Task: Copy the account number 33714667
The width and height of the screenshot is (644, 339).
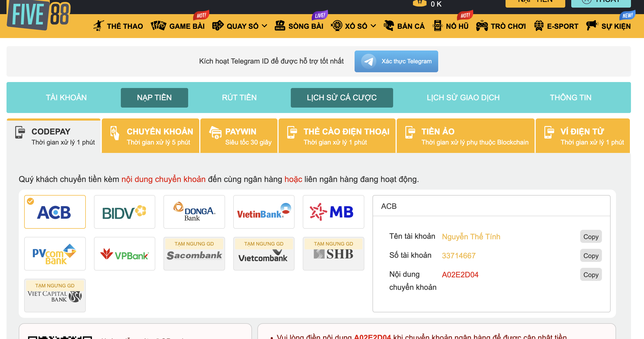Action: [591, 255]
